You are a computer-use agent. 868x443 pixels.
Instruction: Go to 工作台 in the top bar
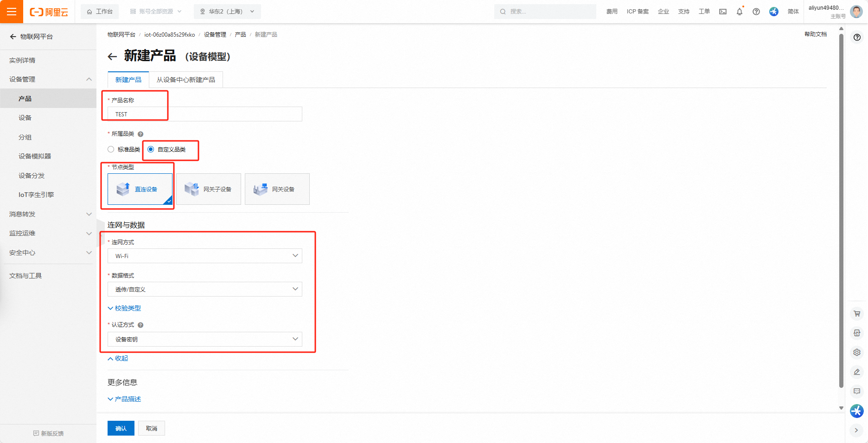tap(100, 12)
